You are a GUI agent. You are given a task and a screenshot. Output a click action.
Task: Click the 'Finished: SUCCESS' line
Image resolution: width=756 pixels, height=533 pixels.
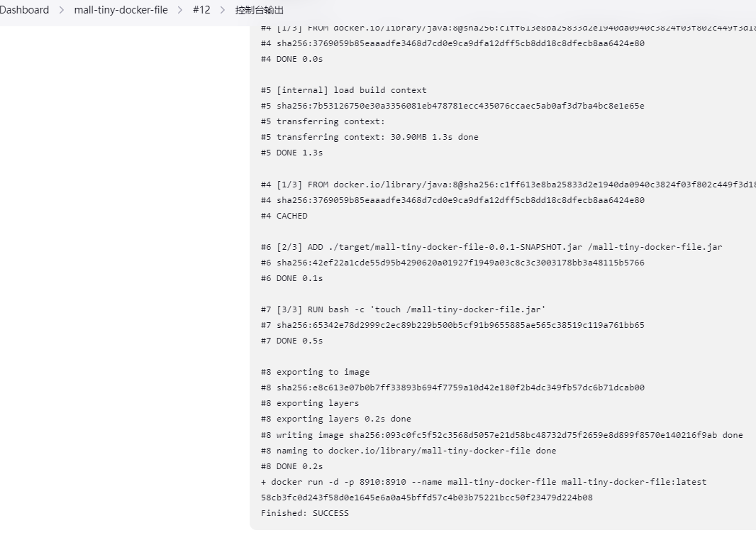pos(304,513)
